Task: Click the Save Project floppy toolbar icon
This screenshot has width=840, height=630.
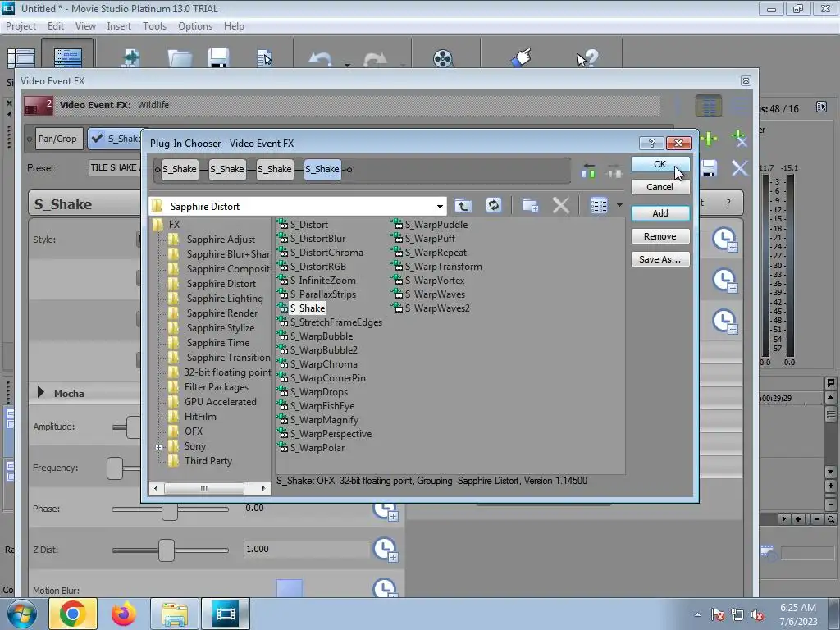Action: [218, 58]
